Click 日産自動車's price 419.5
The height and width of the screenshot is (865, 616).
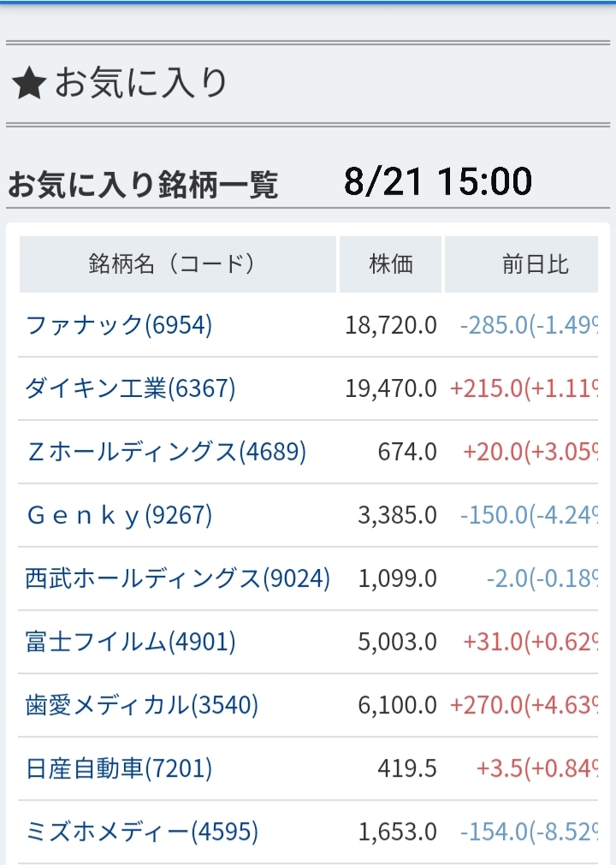click(x=407, y=768)
